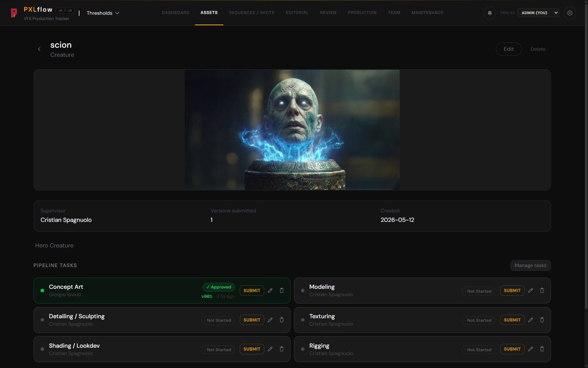
Task: Switch to the Editorial tab
Action: [297, 13]
